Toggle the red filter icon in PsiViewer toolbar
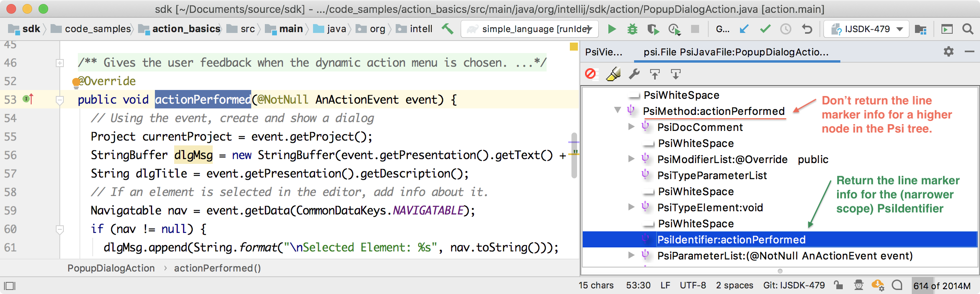This screenshot has width=980, height=294. (590, 74)
